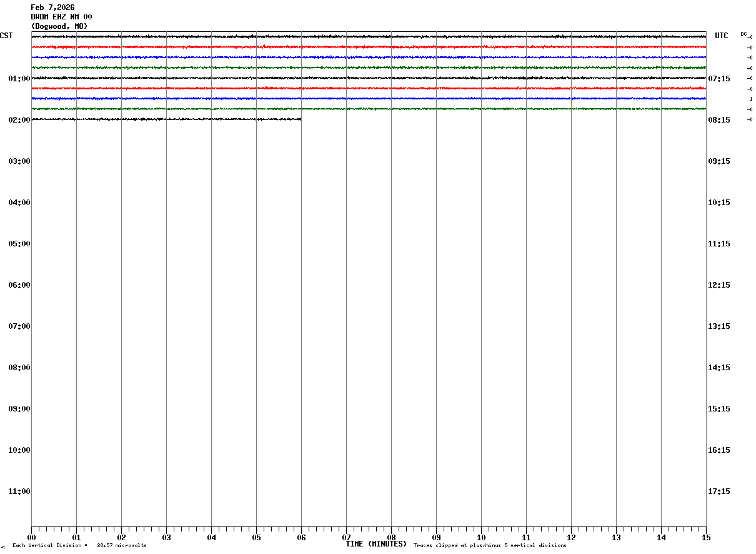Click minute 02 on the time axis
The height and width of the screenshot is (554, 756).
click(x=121, y=538)
